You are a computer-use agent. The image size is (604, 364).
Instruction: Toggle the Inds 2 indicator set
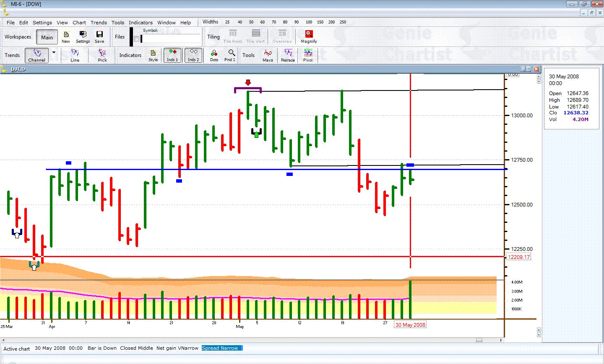[x=193, y=55]
